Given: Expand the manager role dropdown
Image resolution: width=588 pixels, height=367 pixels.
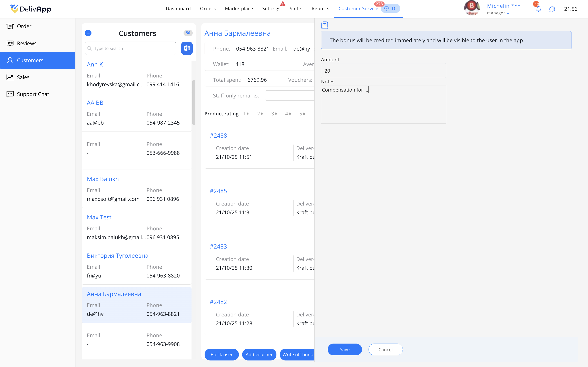Looking at the screenshot, I should click(x=508, y=13).
